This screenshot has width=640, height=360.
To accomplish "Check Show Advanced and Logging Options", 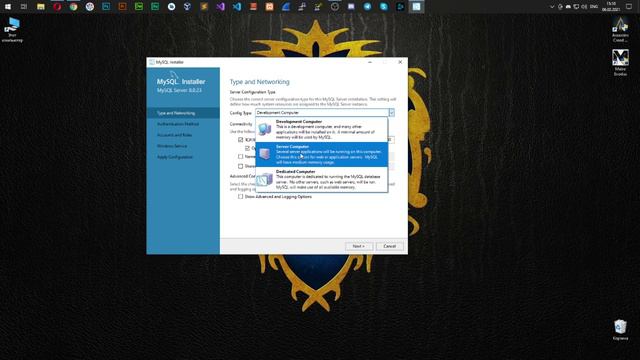I will tap(240, 197).
